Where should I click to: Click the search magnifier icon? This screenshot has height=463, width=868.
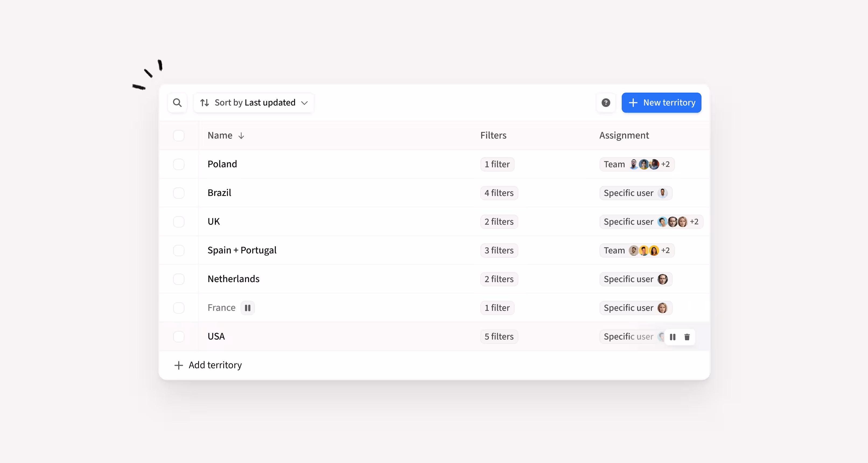(177, 103)
